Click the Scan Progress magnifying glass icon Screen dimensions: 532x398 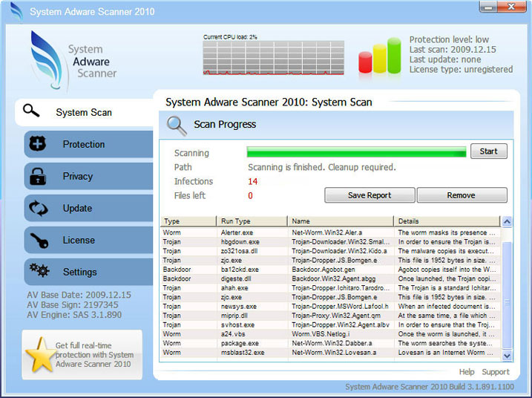177,125
